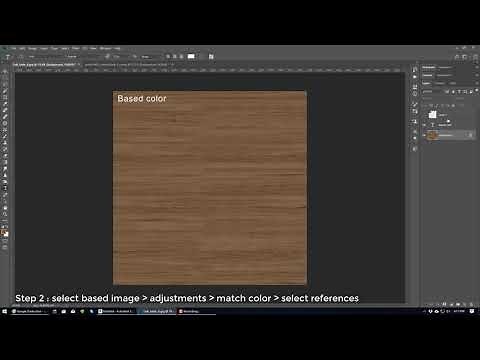Image resolution: width=480 pixels, height=360 pixels.
Task: Click the Search icon in the top right
Action: tap(457, 57)
